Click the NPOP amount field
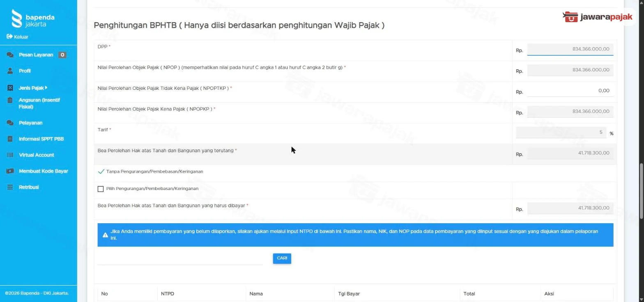Viewport: 644px width, 302px height. (570, 70)
